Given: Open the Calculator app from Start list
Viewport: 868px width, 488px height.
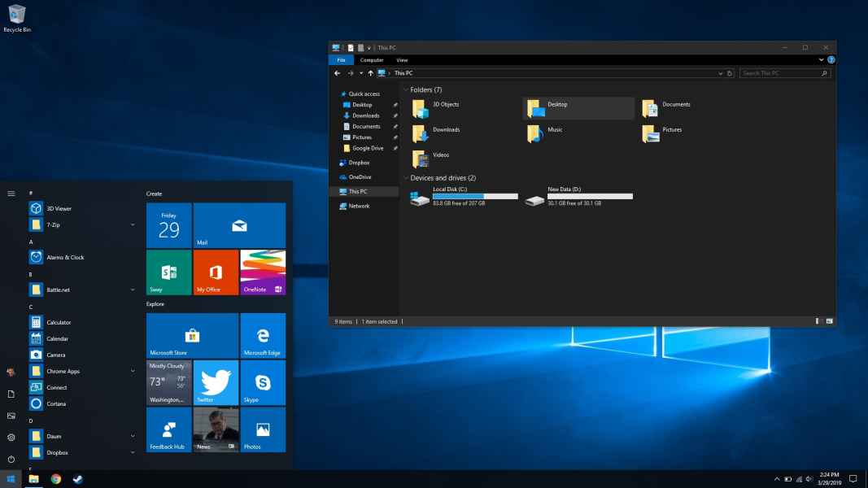Looking at the screenshot, I should (58, 323).
